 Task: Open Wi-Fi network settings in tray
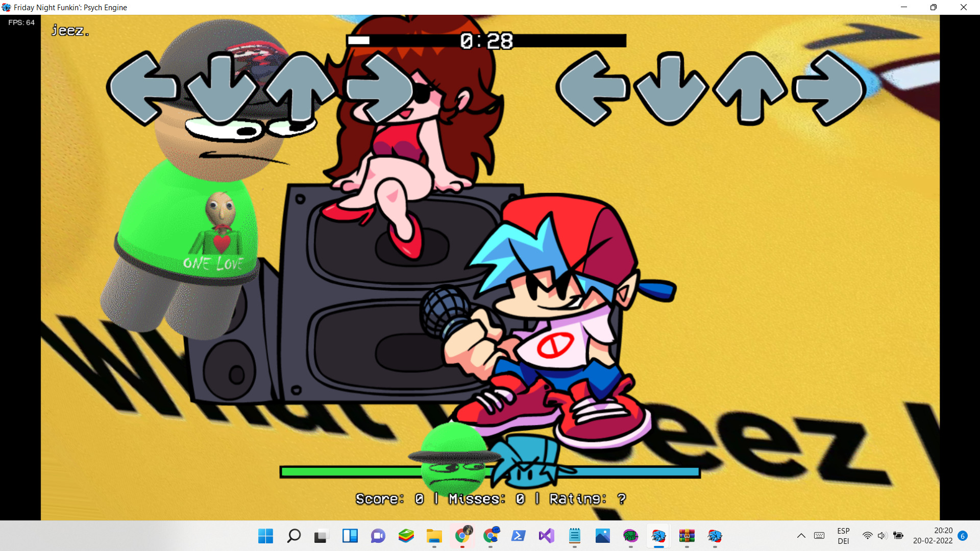(x=868, y=536)
